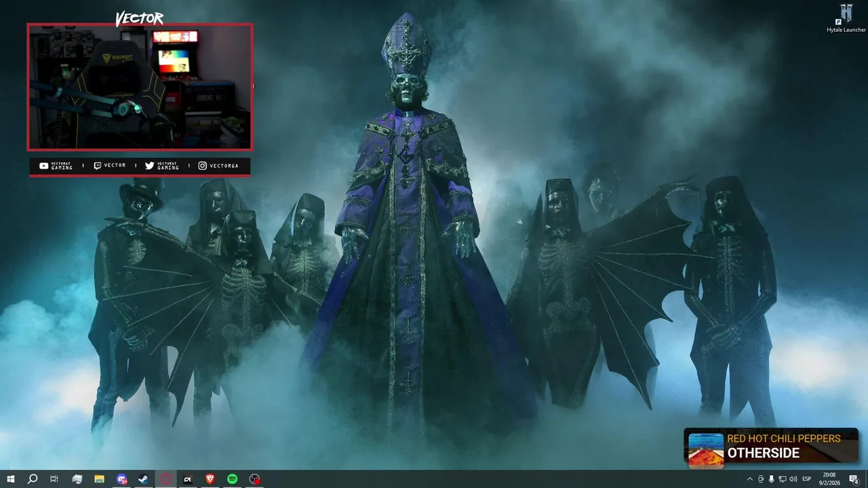Launch File Explorer from the taskbar

point(99,479)
